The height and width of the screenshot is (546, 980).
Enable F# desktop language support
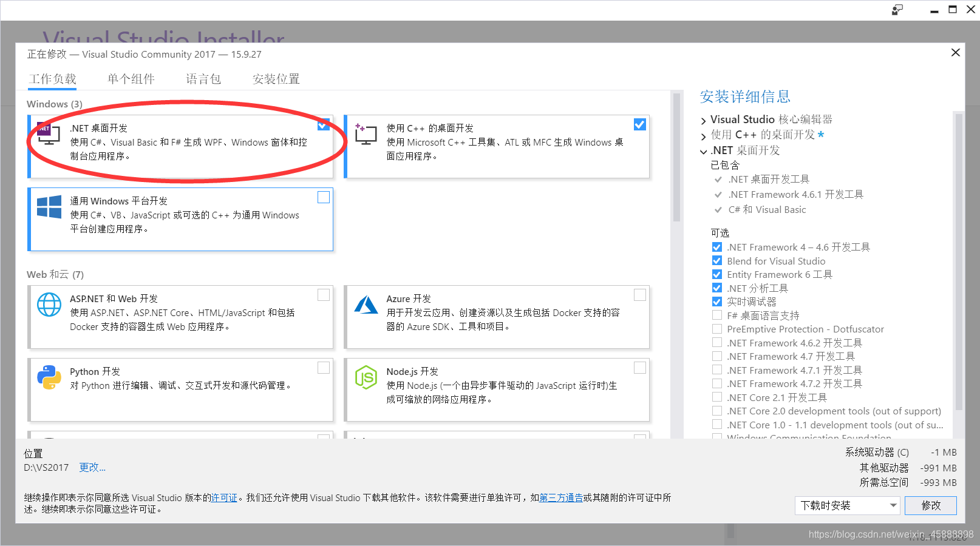coord(717,315)
